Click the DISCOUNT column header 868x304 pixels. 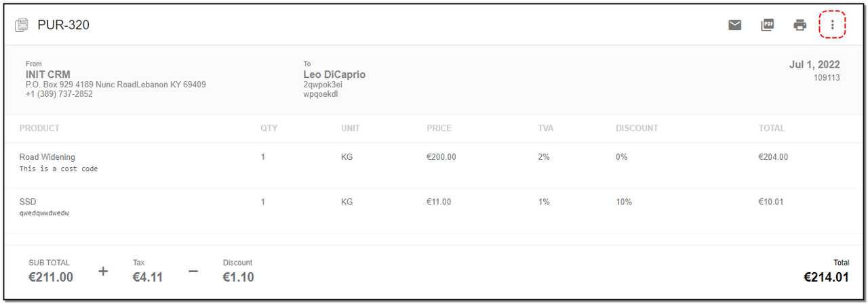pyautogui.click(x=637, y=128)
